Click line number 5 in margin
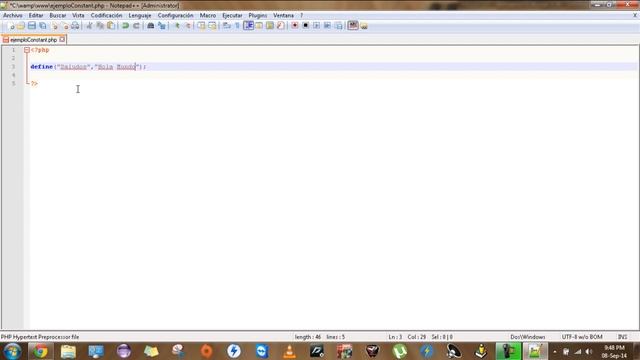Screen dimensions: 640x360 point(13,83)
